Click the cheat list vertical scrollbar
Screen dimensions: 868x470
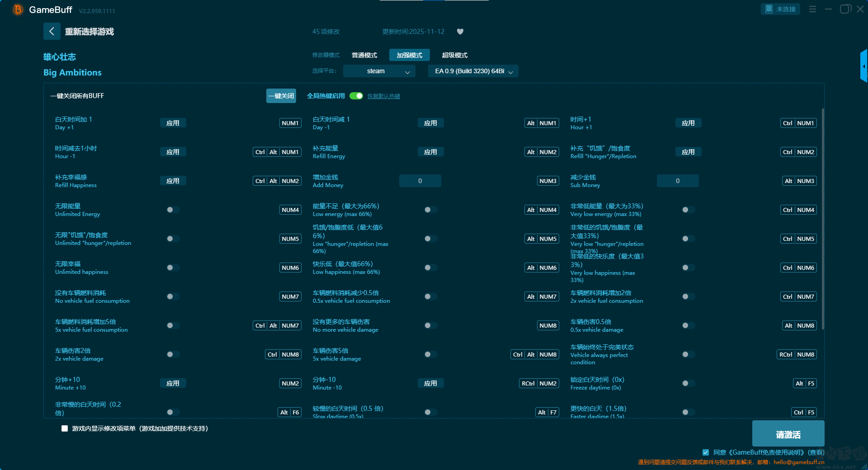coord(823,219)
